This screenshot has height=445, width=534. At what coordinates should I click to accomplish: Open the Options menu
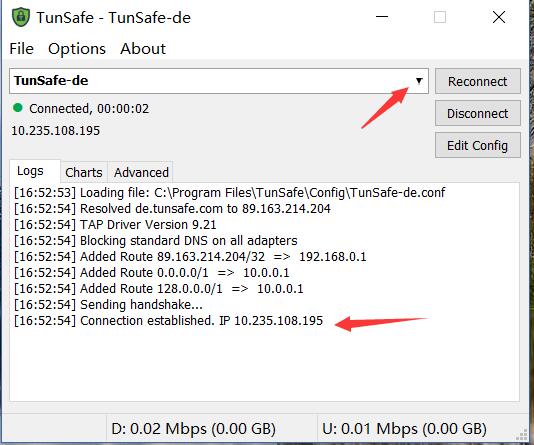(77, 49)
